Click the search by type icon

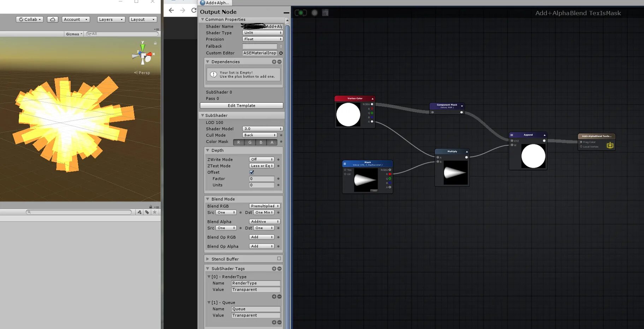click(139, 212)
